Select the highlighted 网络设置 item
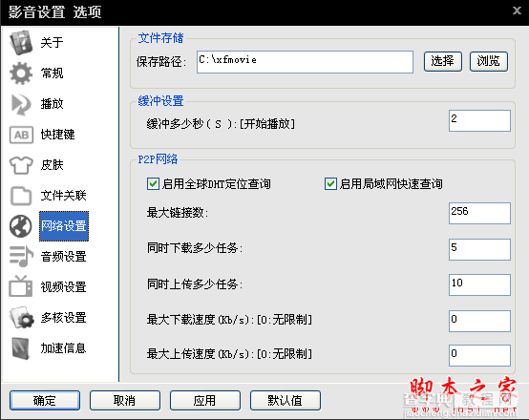This screenshot has width=529, height=420. point(64,226)
